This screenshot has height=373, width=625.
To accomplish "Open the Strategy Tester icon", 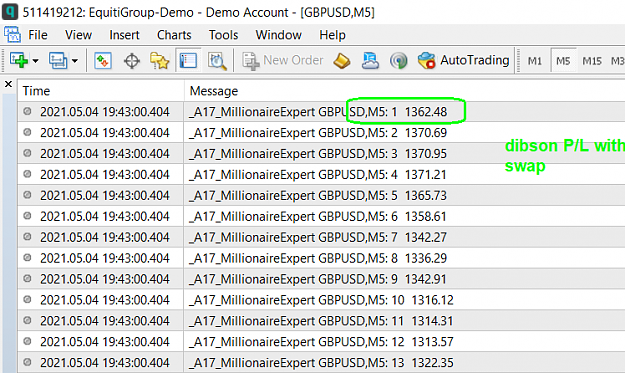I will [x=217, y=61].
